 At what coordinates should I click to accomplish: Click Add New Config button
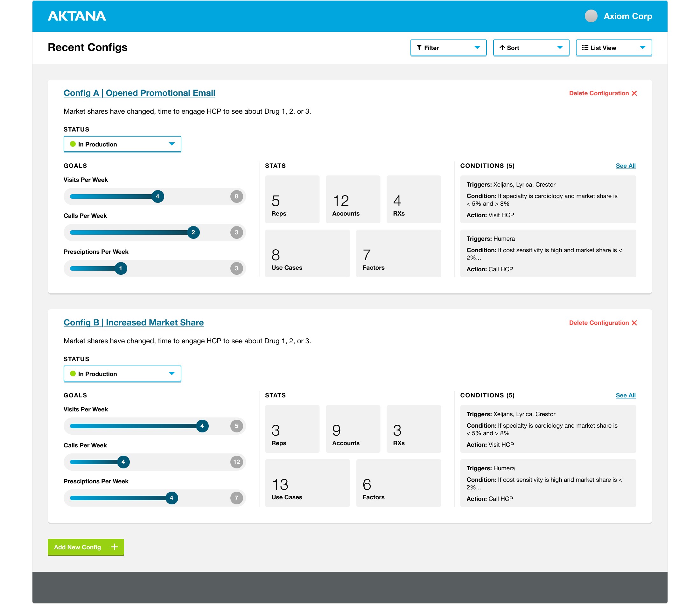click(x=86, y=547)
